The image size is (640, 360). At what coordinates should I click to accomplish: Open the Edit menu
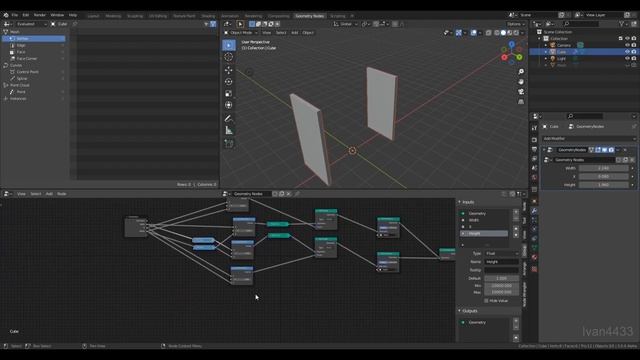(26, 15)
